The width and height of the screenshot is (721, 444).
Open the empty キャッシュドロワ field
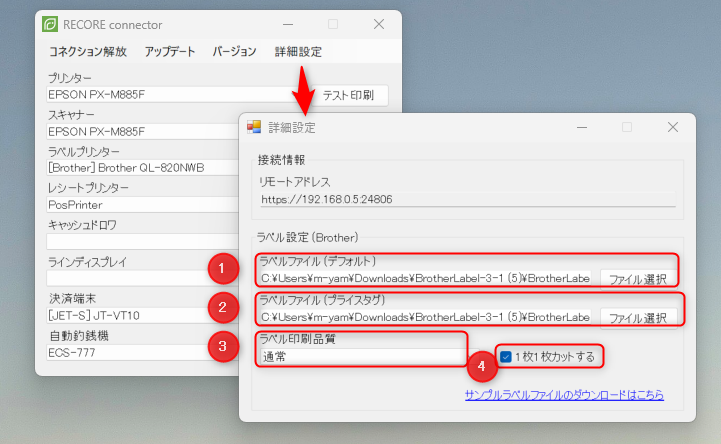click(x=143, y=241)
